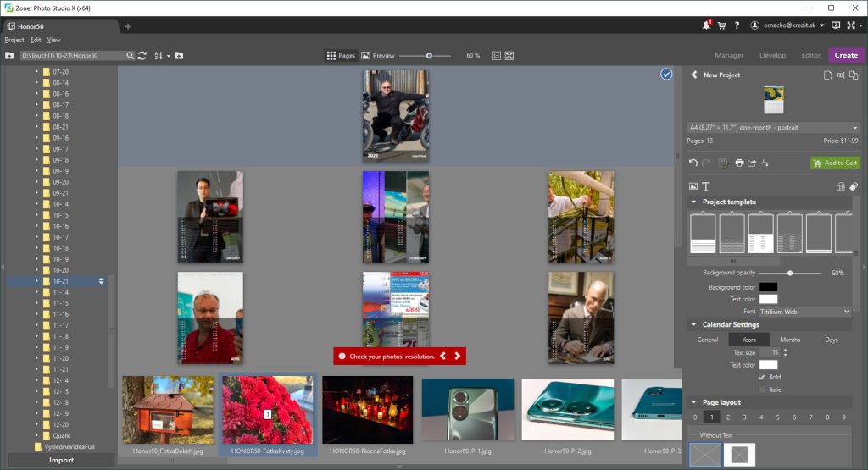The image size is (868, 470).
Task: Click the refresh folder icon
Action: (142, 56)
